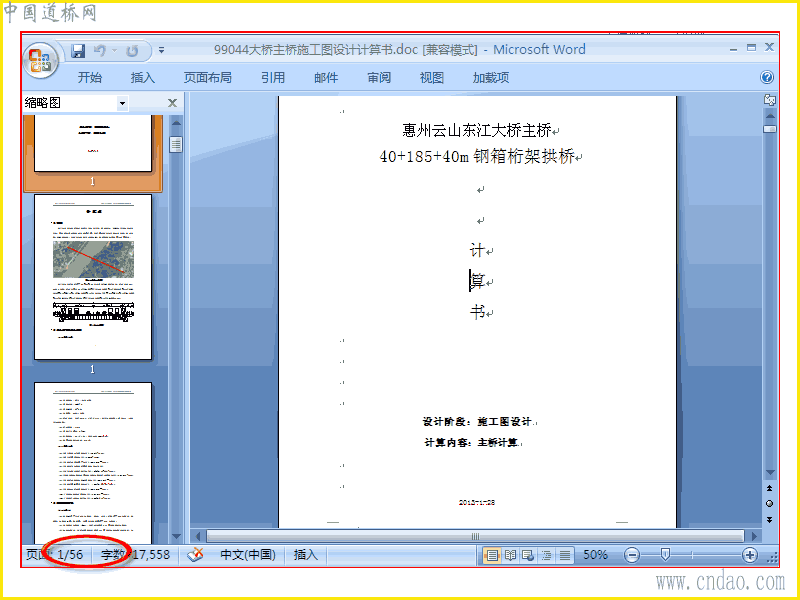Viewport: 800px width, 600px height.
Task: Click the 字数 17,558 word count
Action: point(135,555)
